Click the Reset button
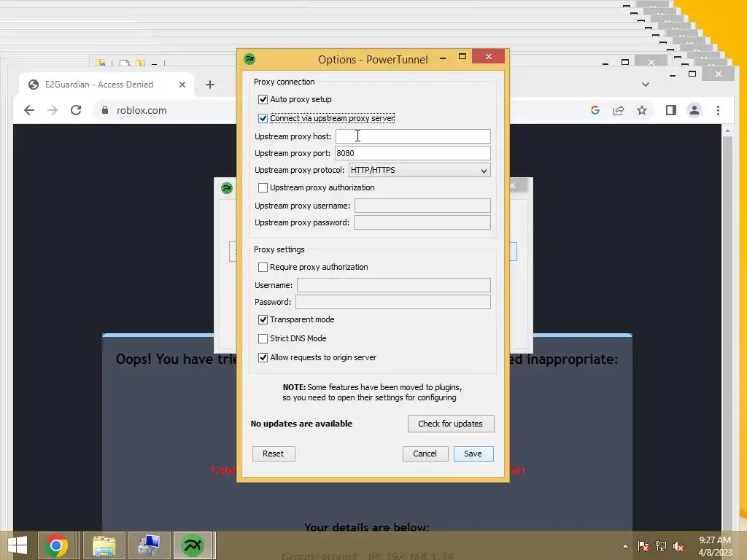The width and height of the screenshot is (747, 560). tap(274, 454)
